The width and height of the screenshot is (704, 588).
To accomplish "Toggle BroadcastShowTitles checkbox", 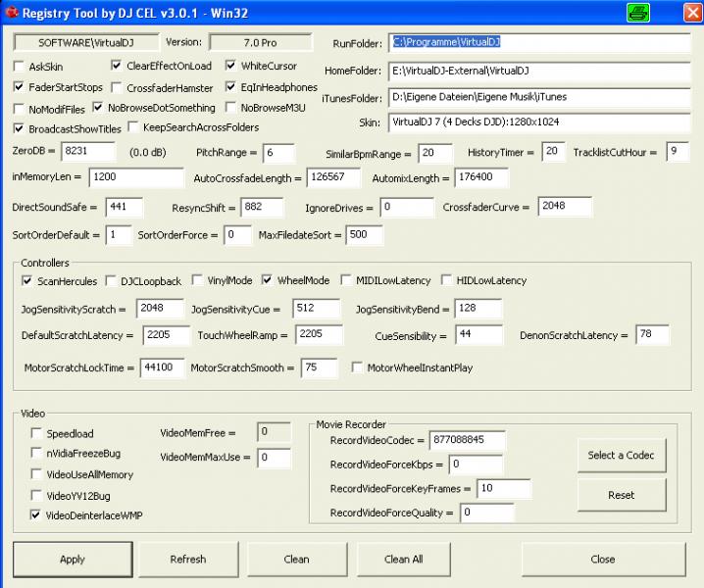I will (19, 128).
